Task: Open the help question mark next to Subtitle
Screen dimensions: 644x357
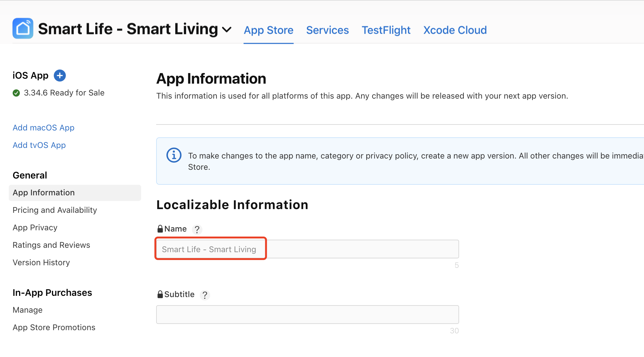Action: (x=205, y=295)
